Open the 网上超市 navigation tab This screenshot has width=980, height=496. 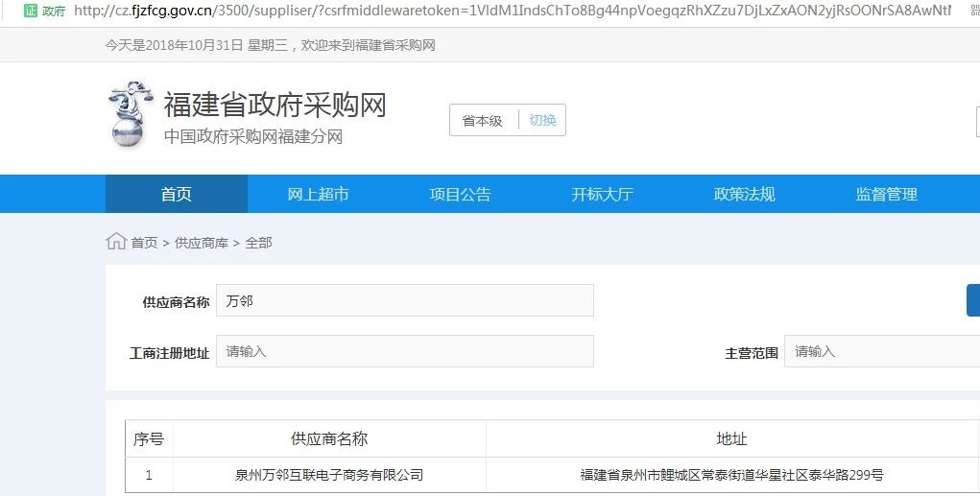[318, 195]
